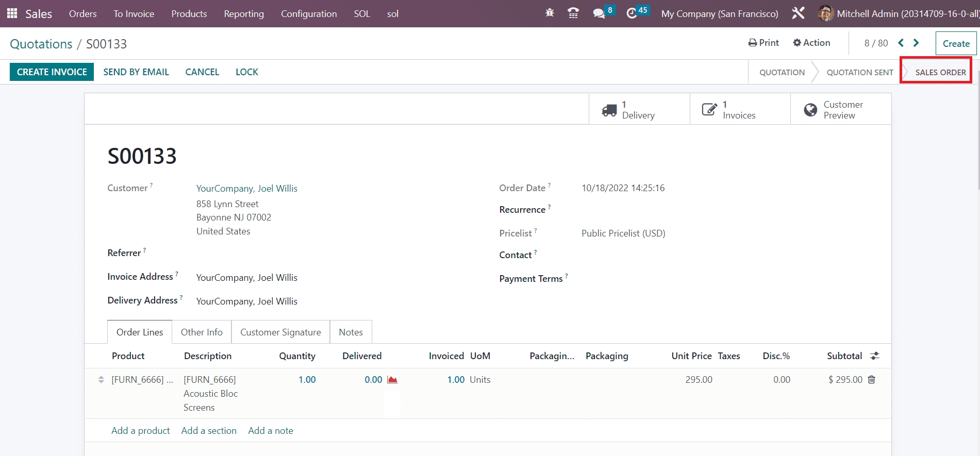The width and height of the screenshot is (980, 456).
Task: Switch to the Other Info tab
Action: [202, 332]
